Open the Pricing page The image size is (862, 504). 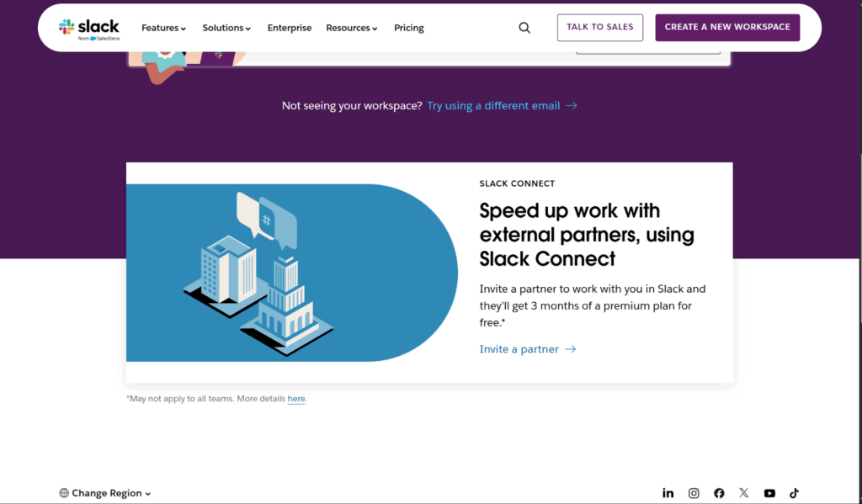tap(409, 28)
